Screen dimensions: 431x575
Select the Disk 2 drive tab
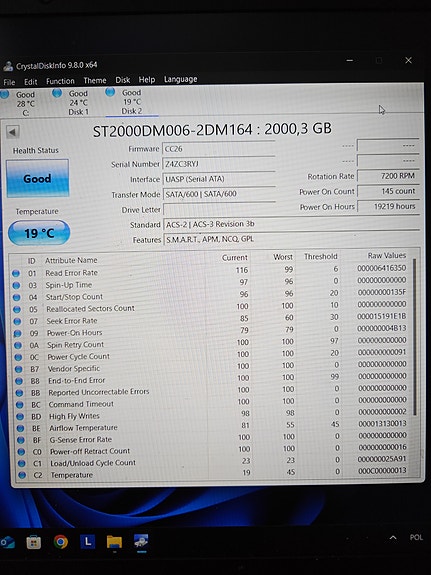[x=131, y=102]
